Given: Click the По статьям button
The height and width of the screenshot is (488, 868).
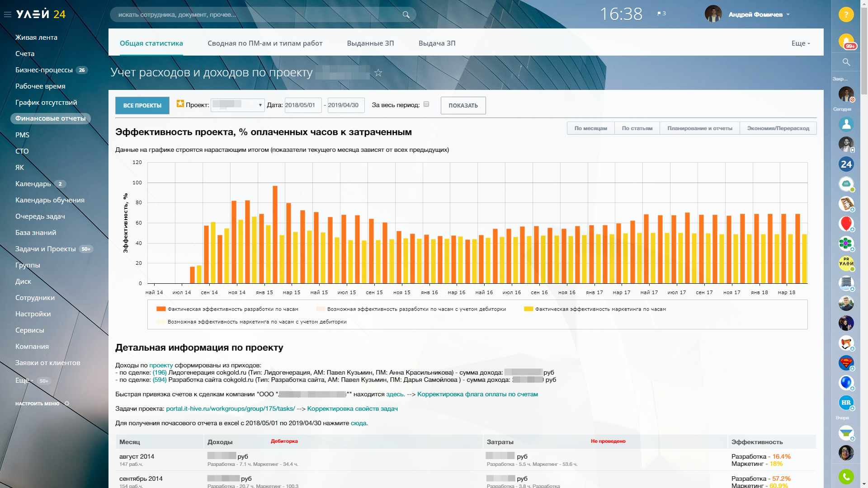Looking at the screenshot, I should 637,128.
